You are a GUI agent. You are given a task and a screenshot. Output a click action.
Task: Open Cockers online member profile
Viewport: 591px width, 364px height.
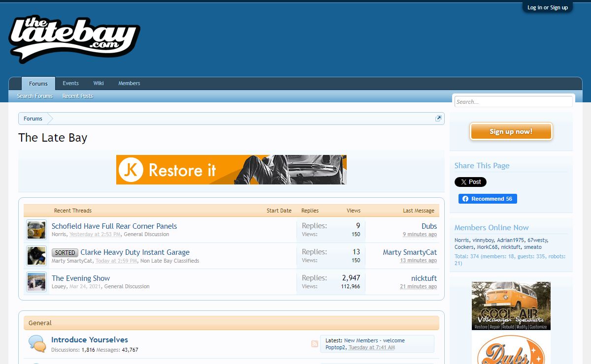[x=464, y=247]
